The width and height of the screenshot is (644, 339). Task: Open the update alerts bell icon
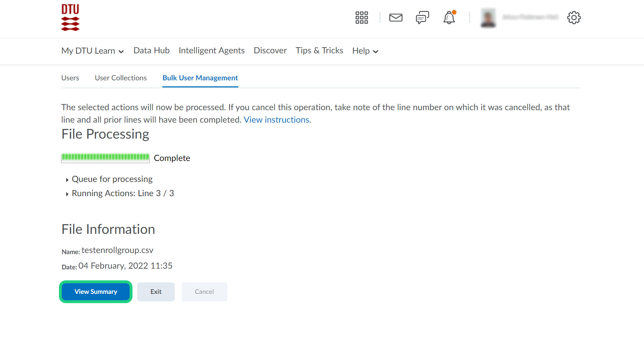pyautogui.click(x=449, y=17)
